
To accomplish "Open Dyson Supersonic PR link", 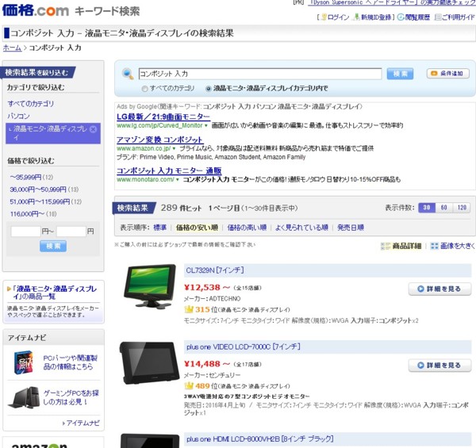I will click(x=392, y=2).
